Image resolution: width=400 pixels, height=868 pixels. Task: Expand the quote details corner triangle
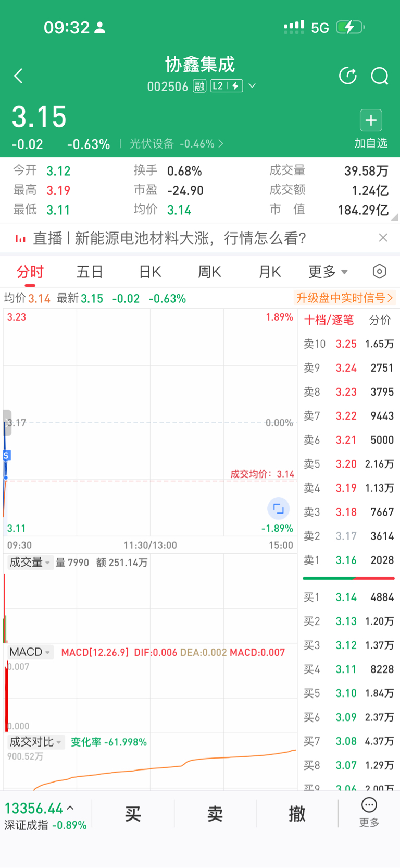[x=395, y=217]
